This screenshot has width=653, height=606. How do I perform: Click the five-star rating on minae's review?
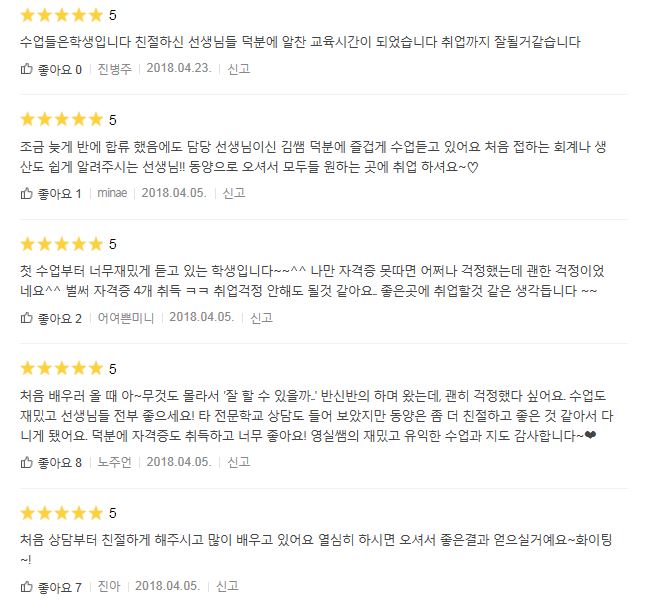[61, 120]
